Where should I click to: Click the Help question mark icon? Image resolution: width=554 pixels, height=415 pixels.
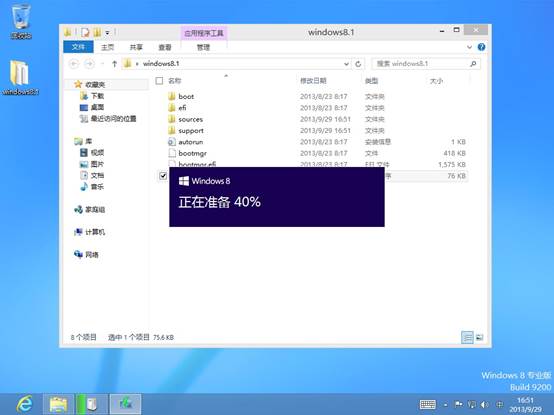pyautogui.click(x=481, y=47)
